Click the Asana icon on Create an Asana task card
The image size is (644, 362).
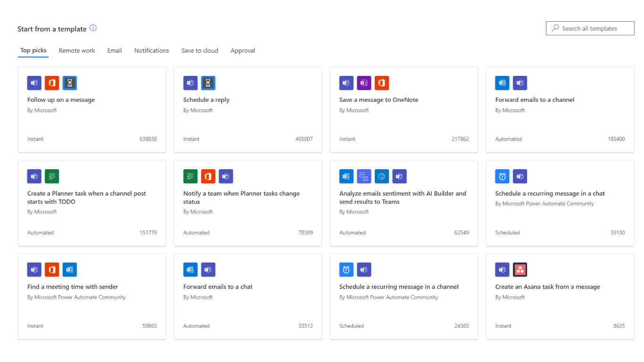520,270
